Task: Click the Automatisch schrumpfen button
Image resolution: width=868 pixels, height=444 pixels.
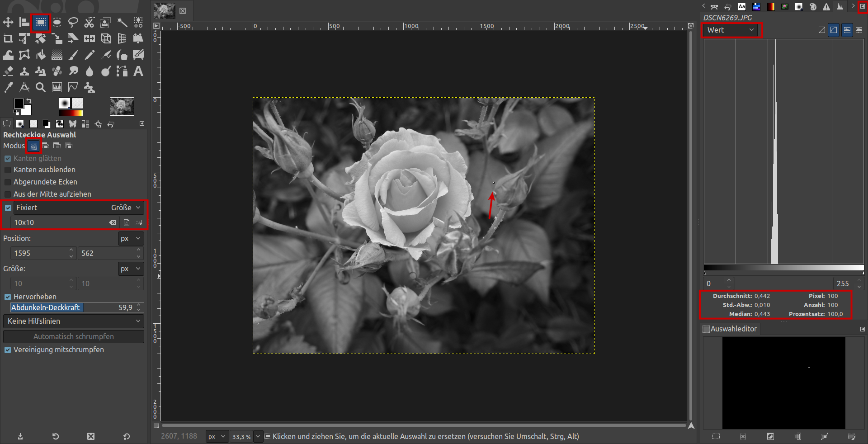Action: 73,336
